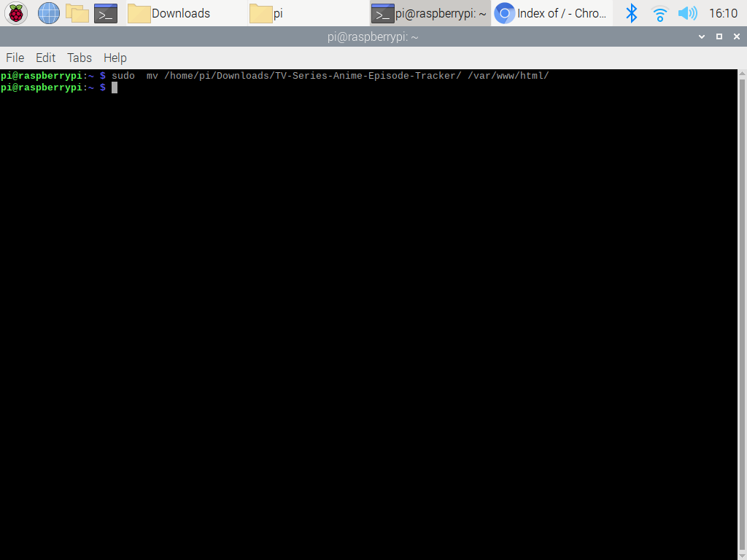Viewport: 747px width, 560px height.
Task: Click the terminal's vertical scrollbar
Action: (742, 314)
